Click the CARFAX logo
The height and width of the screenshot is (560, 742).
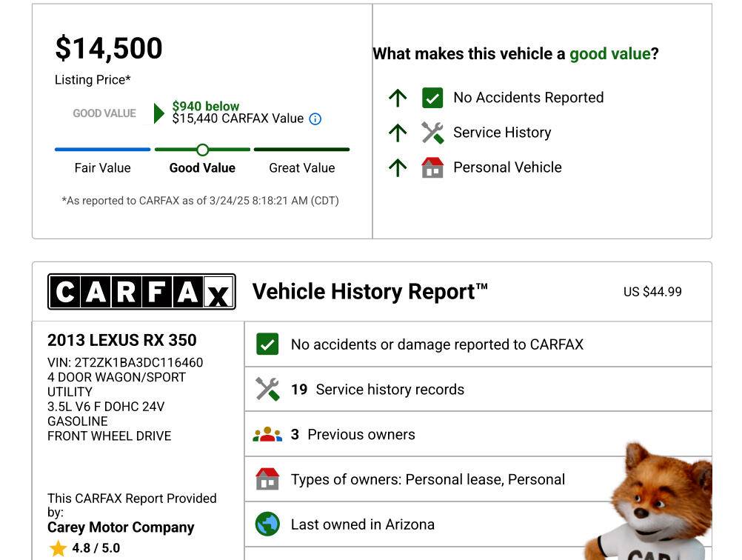pos(141,292)
